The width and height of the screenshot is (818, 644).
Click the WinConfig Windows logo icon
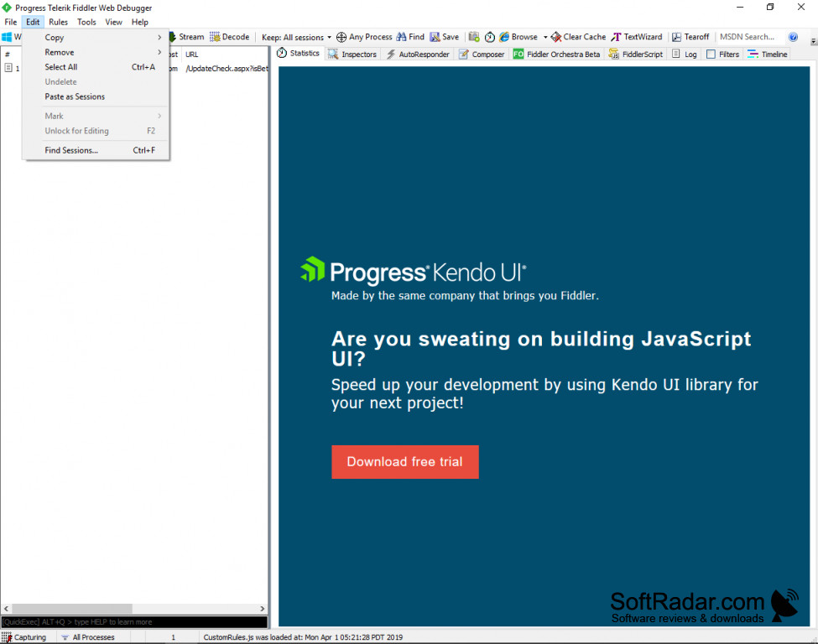[x=7, y=37]
